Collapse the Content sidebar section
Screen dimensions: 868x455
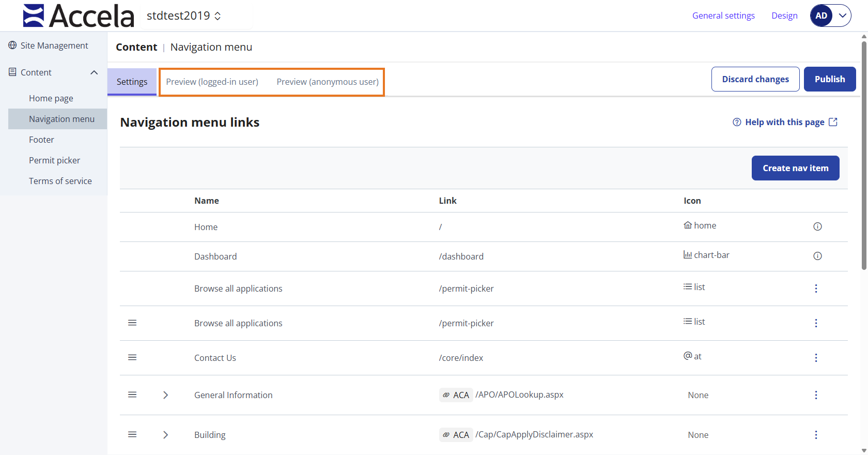coord(94,72)
